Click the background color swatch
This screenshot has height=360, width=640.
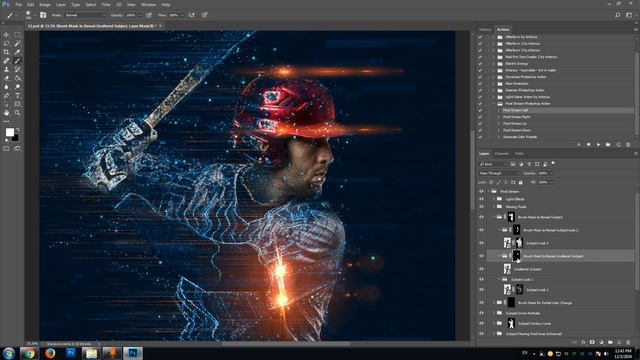[x=16, y=138]
